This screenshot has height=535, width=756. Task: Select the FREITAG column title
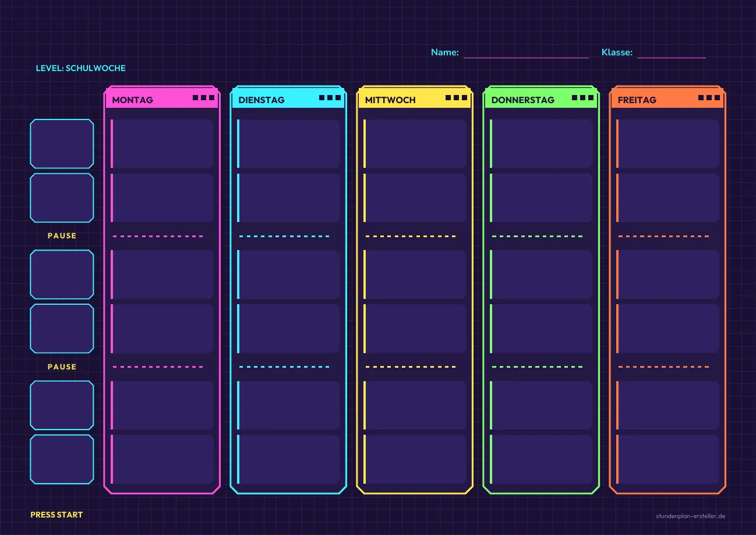[x=637, y=100]
